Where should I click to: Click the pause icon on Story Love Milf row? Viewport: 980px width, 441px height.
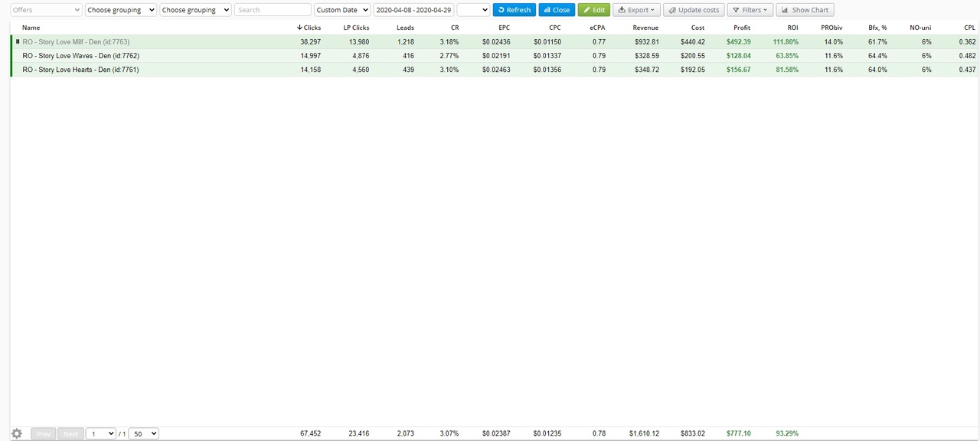coord(18,41)
